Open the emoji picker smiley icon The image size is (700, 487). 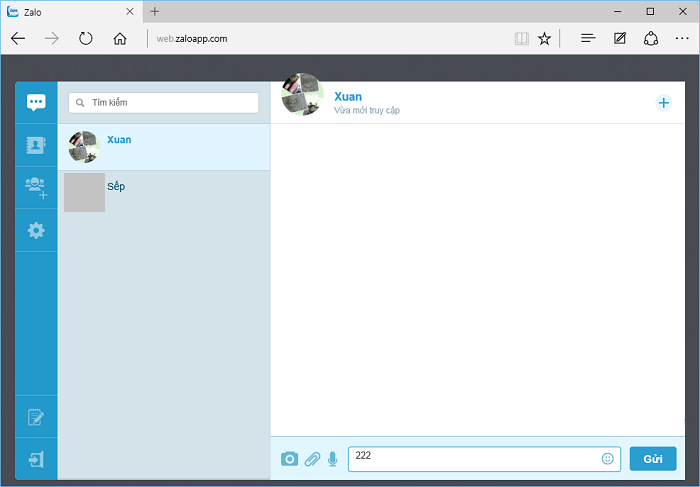[x=607, y=459]
